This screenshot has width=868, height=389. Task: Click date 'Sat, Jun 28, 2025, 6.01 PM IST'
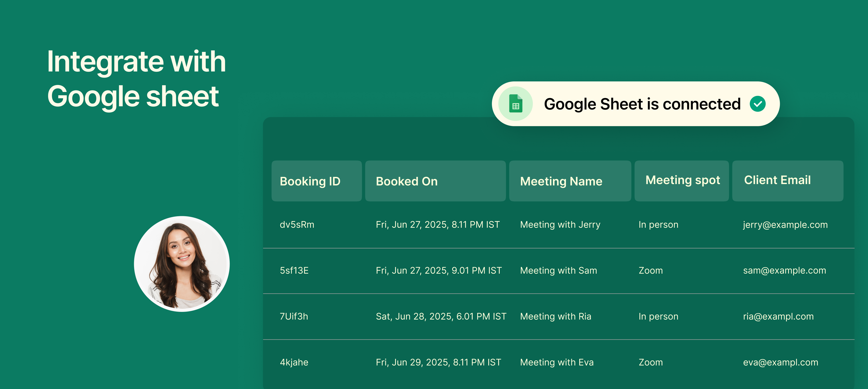(441, 316)
